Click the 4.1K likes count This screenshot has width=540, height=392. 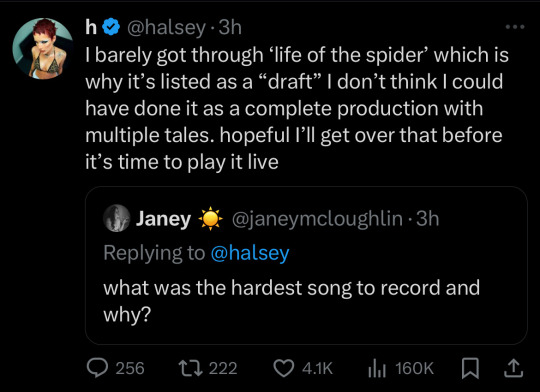[318, 368]
